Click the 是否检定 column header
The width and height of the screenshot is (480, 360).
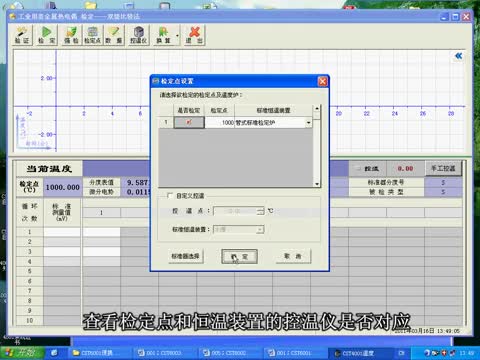pyautogui.click(x=189, y=110)
